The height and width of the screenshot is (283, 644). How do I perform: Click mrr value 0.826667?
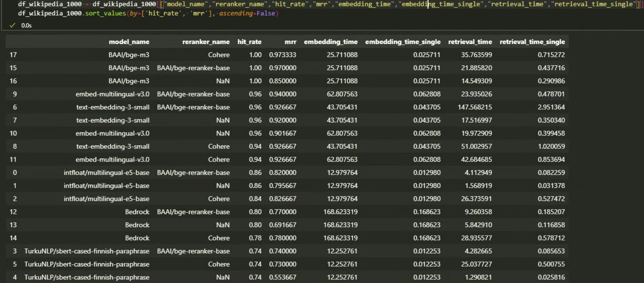(283, 199)
